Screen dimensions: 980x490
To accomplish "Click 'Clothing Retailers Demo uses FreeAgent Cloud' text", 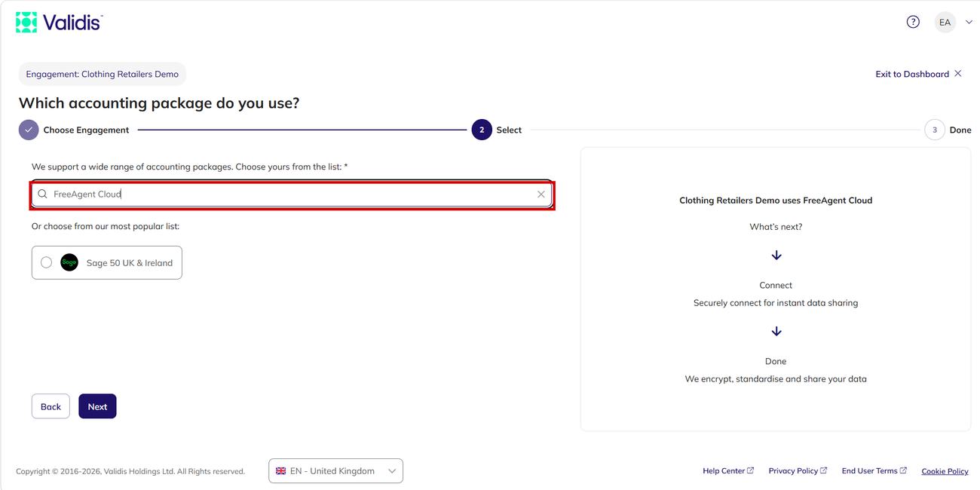I will 776,201.
